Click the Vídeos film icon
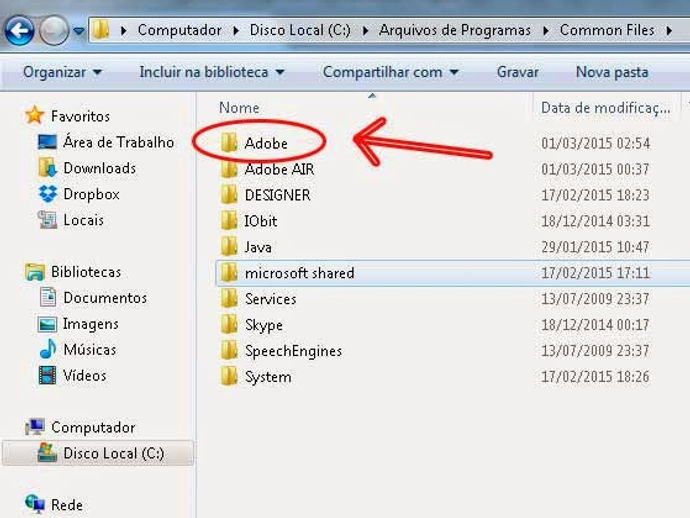 (48, 375)
